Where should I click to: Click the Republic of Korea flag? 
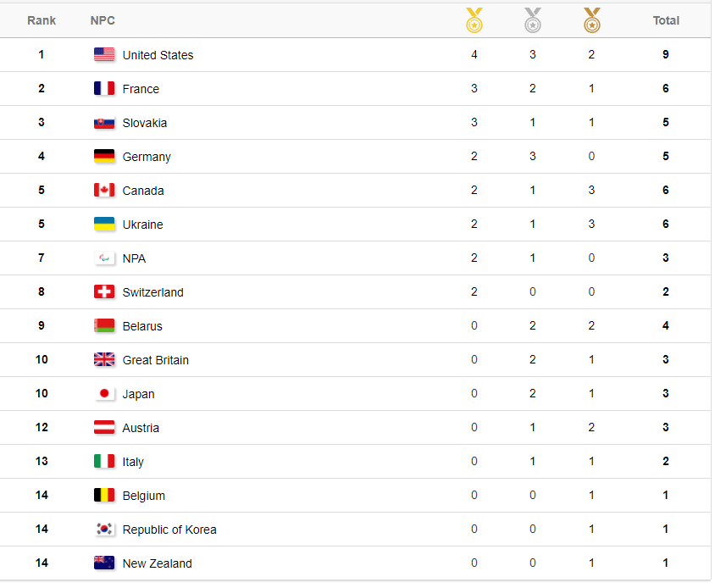(104, 530)
